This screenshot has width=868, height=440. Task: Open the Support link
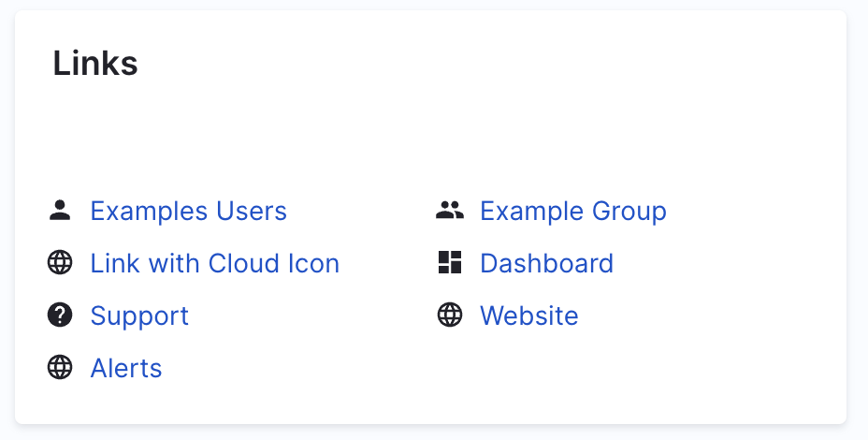point(139,316)
